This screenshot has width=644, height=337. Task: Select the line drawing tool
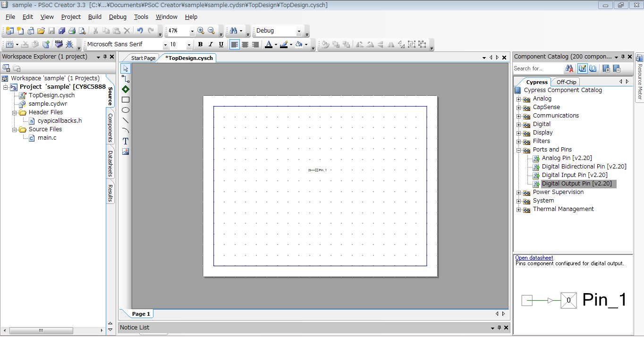coord(126,120)
